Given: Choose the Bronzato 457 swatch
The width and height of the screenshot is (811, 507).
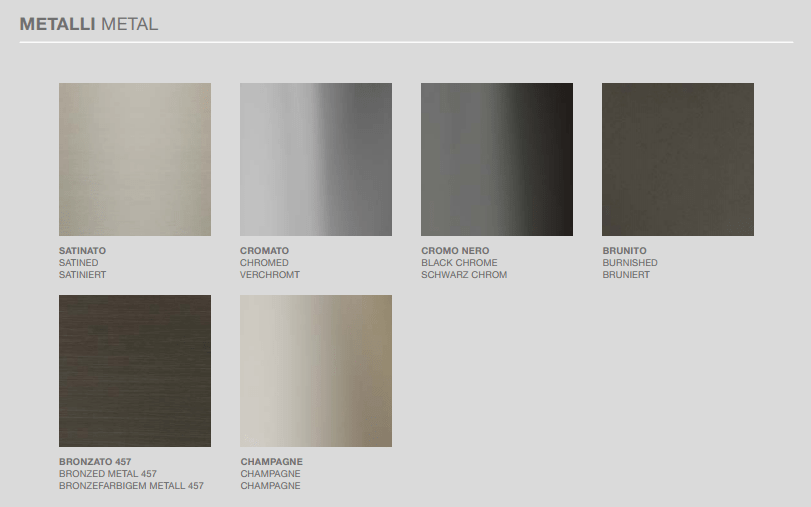Looking at the screenshot, I should click(x=135, y=371).
